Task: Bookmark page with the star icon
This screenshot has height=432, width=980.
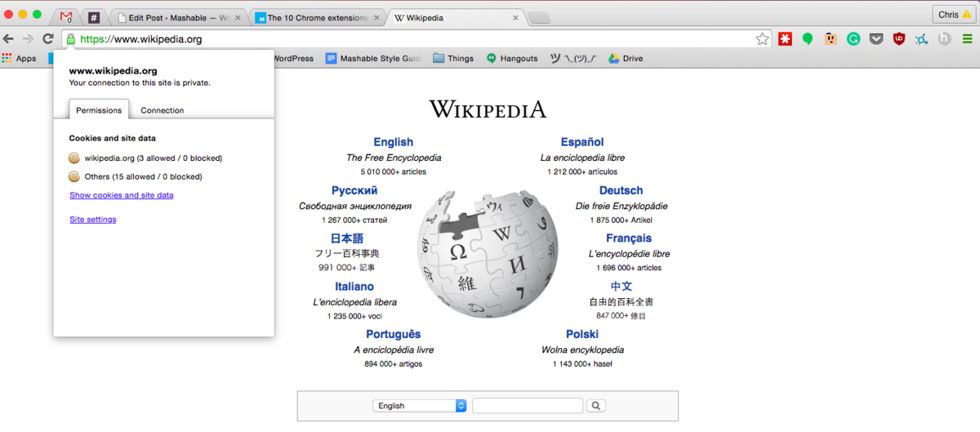Action: click(762, 38)
